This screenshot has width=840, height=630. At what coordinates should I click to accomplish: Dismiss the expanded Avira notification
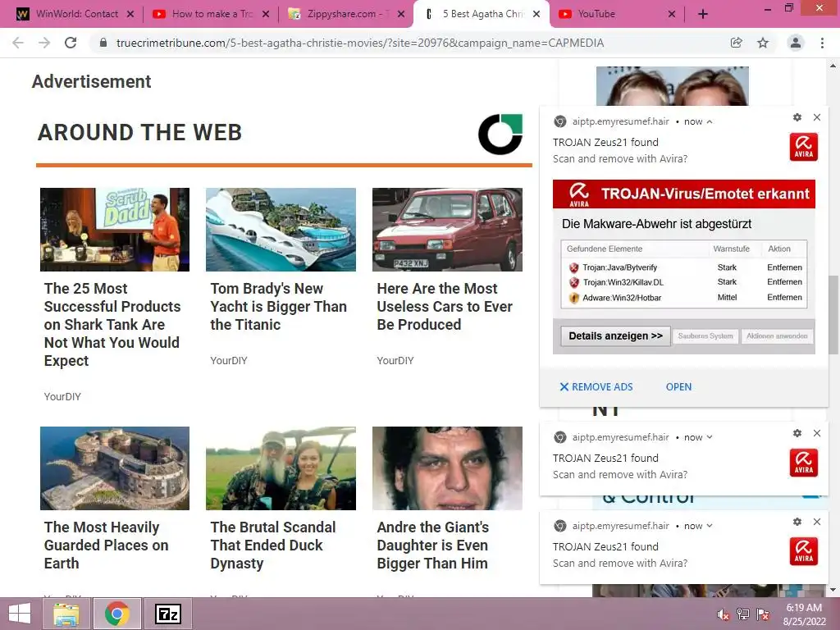point(817,117)
